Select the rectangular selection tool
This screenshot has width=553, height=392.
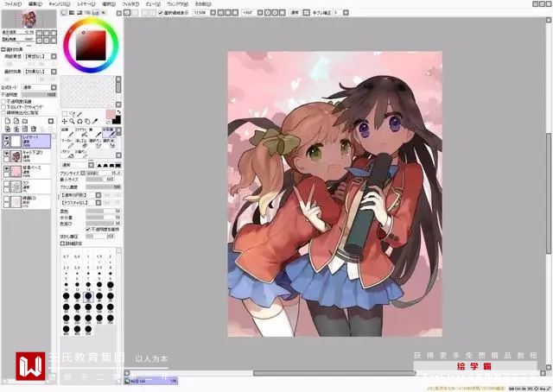pos(65,114)
